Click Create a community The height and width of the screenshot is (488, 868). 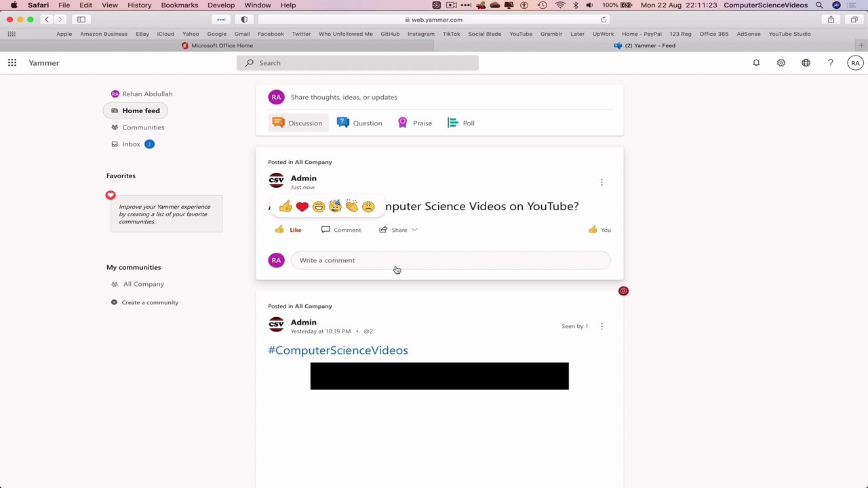144,302
